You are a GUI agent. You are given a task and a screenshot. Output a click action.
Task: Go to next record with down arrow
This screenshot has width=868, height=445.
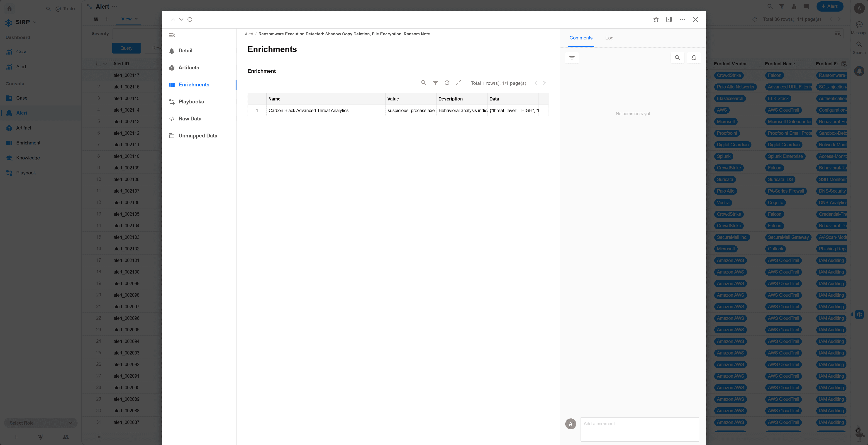click(x=181, y=20)
